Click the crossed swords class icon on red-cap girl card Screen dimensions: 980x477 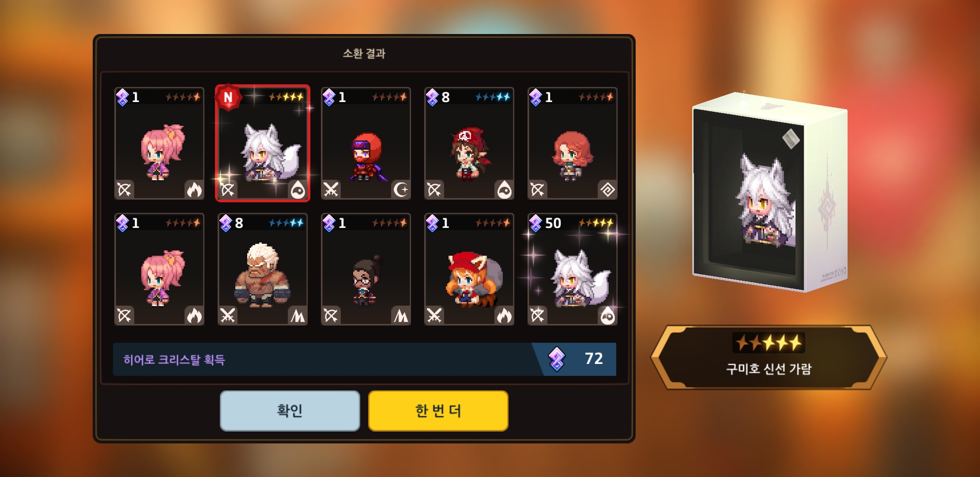tap(434, 315)
